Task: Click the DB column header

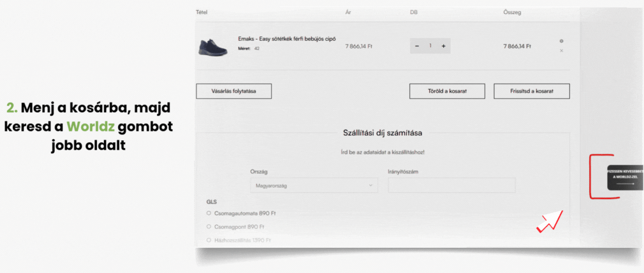Action: pos(414,12)
